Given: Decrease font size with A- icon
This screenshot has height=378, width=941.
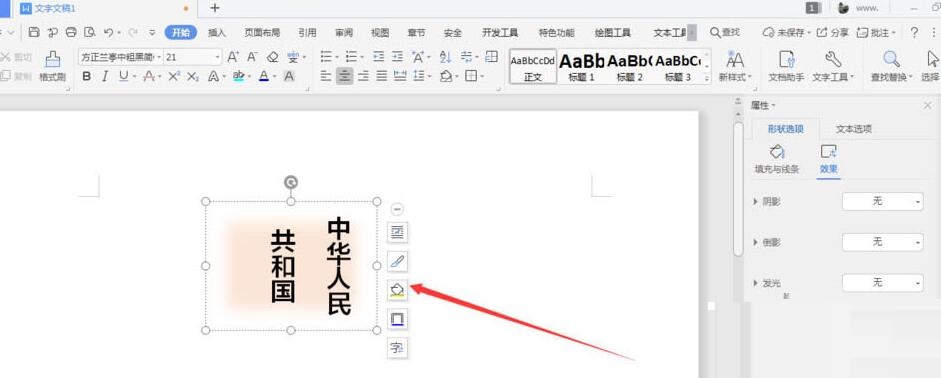Looking at the screenshot, I should click(x=253, y=57).
